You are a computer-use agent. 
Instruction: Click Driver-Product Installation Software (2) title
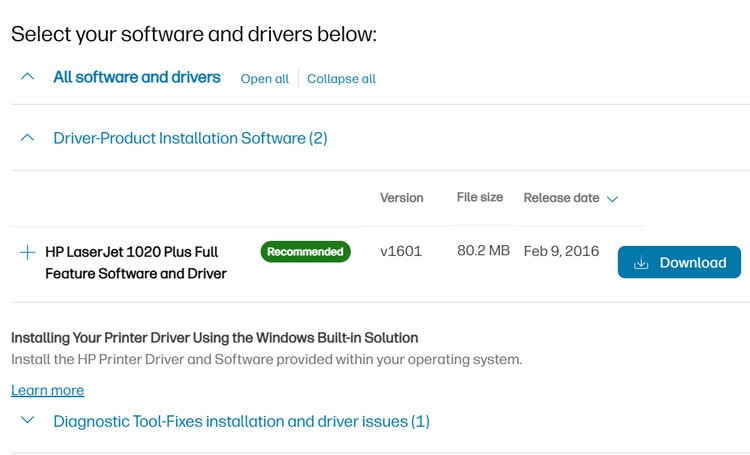(190, 138)
